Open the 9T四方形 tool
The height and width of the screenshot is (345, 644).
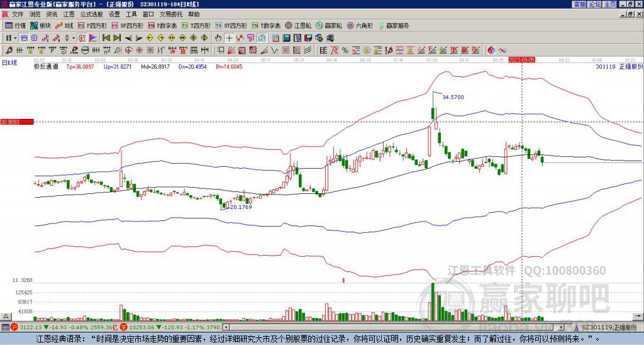(x=231, y=25)
